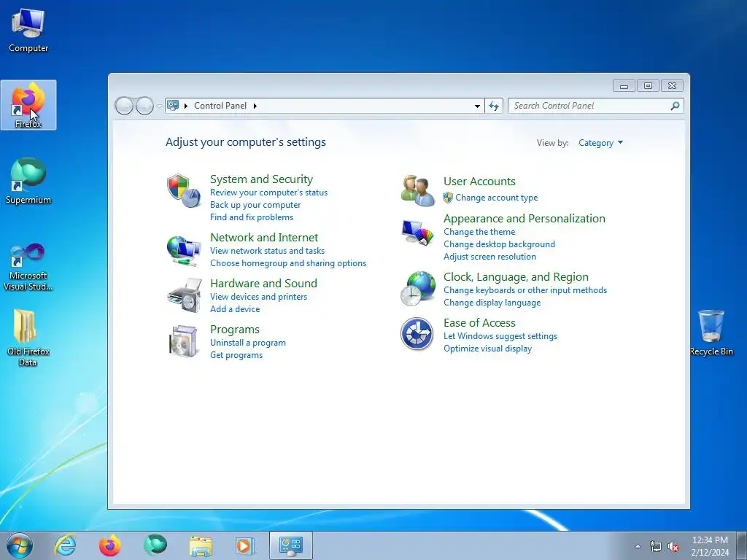The image size is (747, 560).
Task: Select the Microsoft Visual Studio desktop shortcut
Action: (28, 267)
